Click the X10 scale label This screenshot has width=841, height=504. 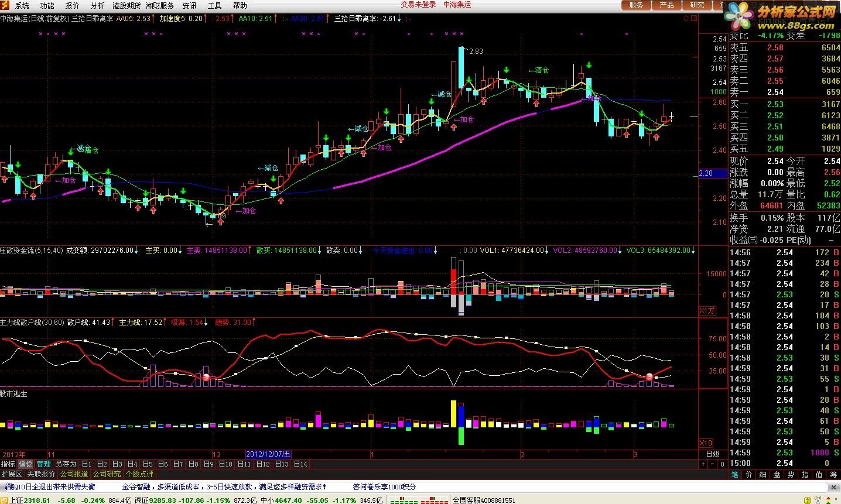(707, 443)
